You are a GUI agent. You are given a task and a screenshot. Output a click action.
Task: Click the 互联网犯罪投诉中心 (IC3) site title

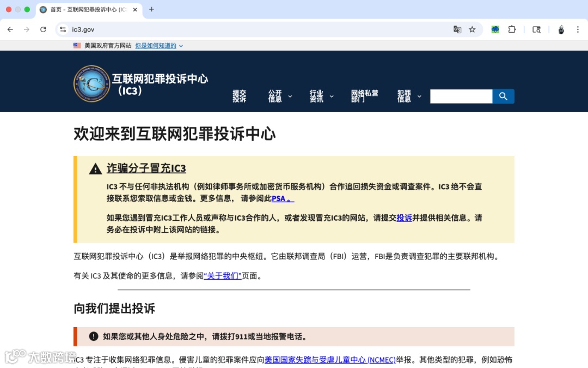point(160,85)
